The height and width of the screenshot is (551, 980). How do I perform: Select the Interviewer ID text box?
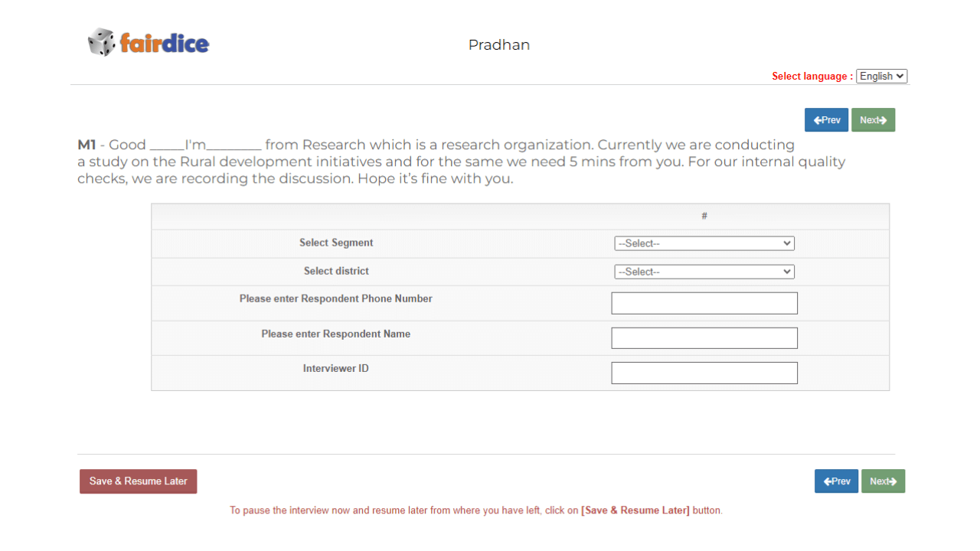[x=704, y=373]
